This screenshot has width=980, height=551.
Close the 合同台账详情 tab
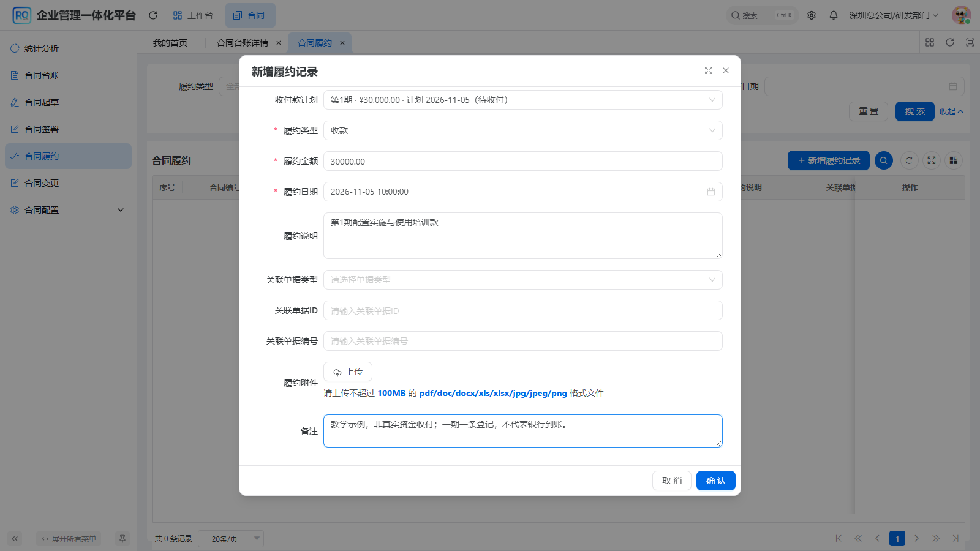click(279, 43)
